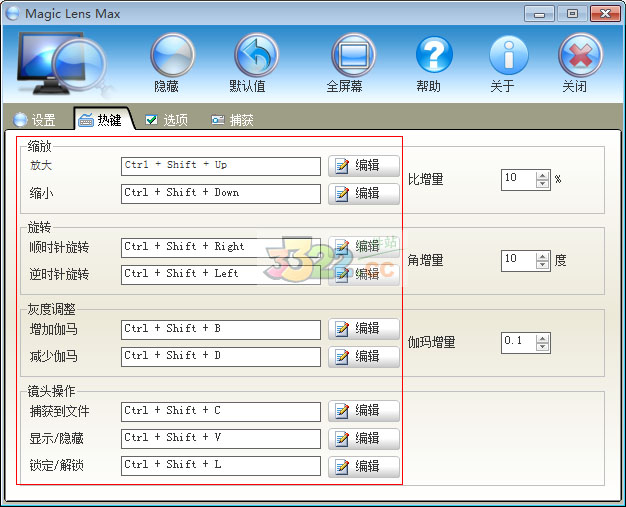Screen dimensions: 626x507
Task: Switch to 全屏幕 fullscreen mode
Action: point(353,55)
